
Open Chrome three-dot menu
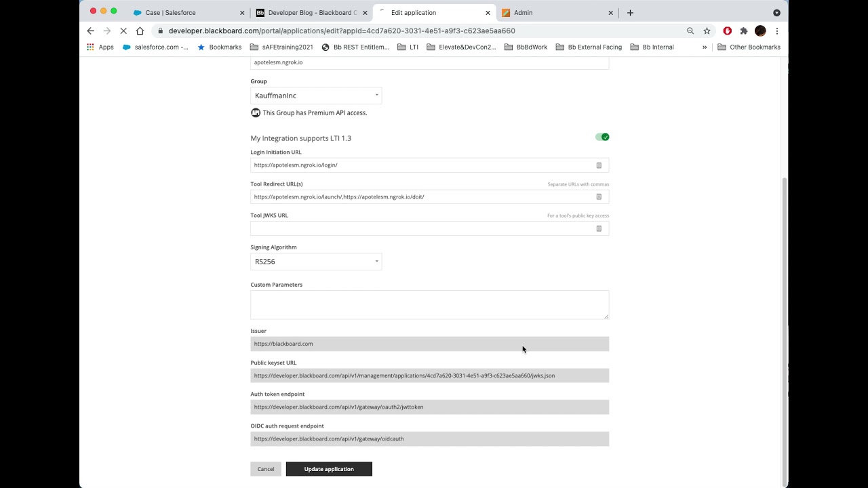tap(777, 30)
